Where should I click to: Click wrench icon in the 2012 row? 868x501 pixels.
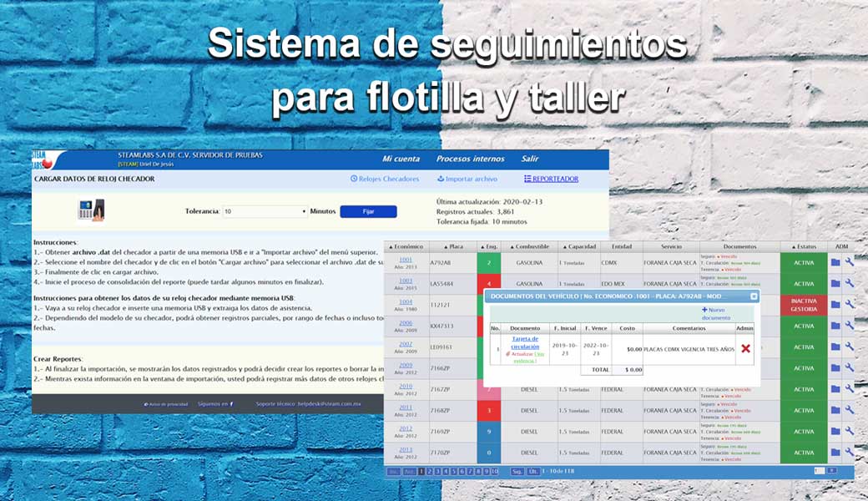tap(849, 432)
